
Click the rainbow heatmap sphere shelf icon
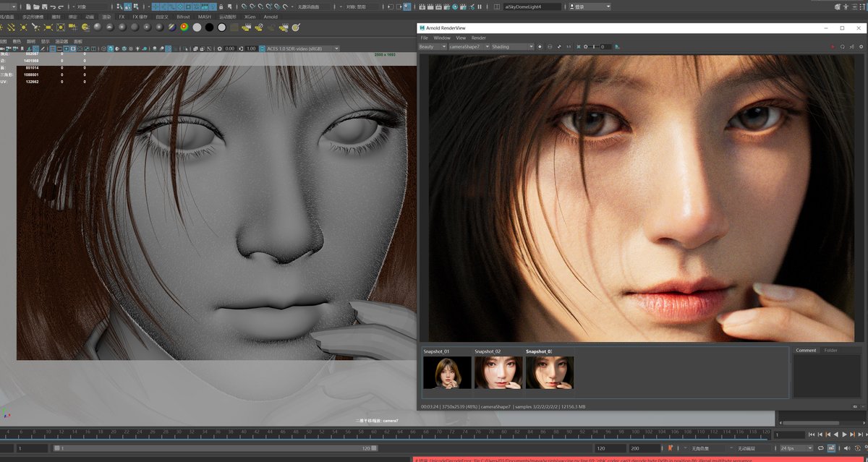(x=184, y=27)
